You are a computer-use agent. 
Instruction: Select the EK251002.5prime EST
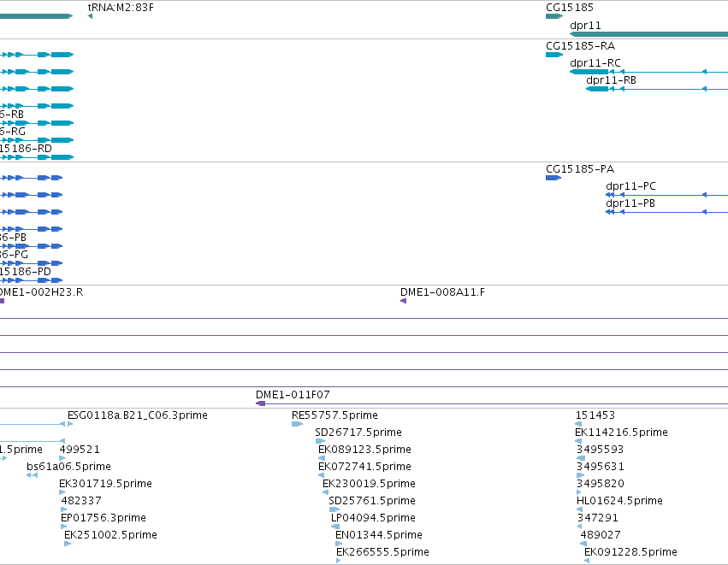point(110,535)
